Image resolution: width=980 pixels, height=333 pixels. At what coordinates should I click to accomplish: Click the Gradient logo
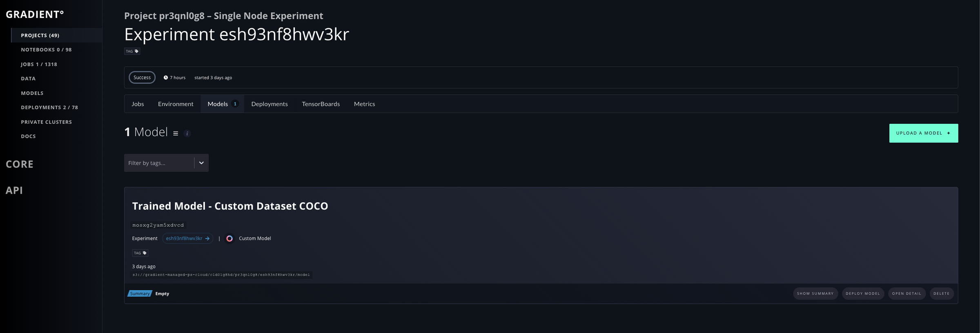click(35, 14)
